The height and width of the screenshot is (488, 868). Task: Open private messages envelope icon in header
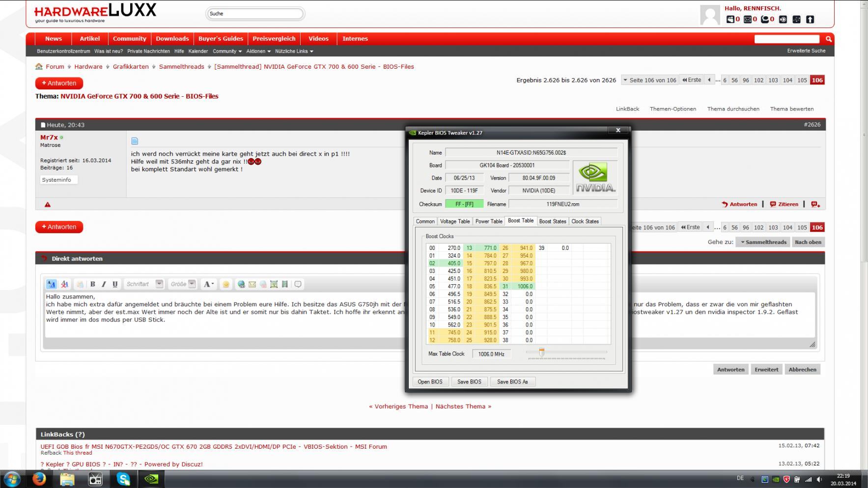747,19
